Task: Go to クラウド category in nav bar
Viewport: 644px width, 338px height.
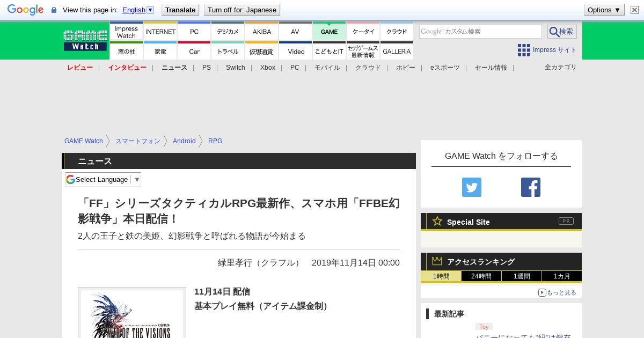Action: 368,68
